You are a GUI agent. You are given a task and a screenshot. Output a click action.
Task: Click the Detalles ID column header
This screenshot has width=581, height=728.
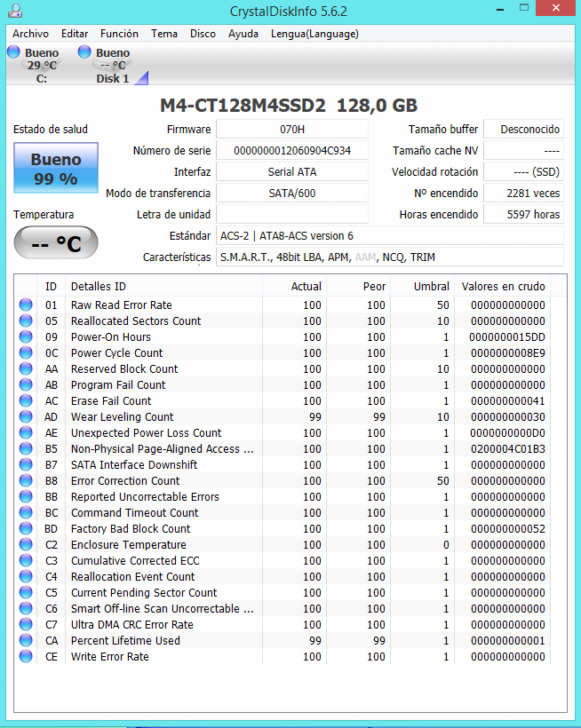click(98, 287)
